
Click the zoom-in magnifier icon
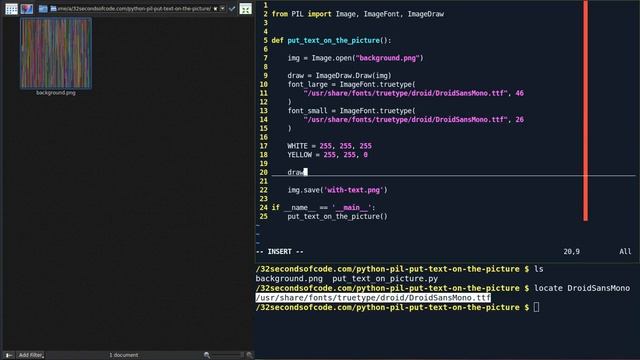(249, 355)
